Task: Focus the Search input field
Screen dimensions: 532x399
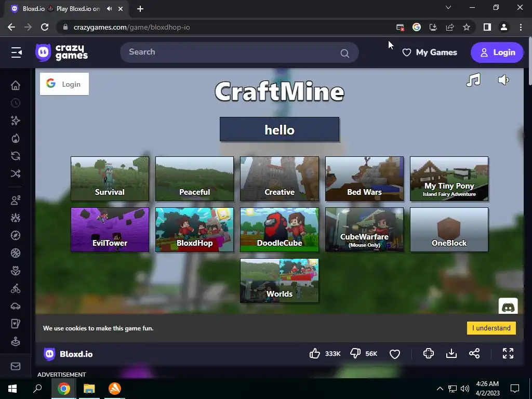Action: 239,52
